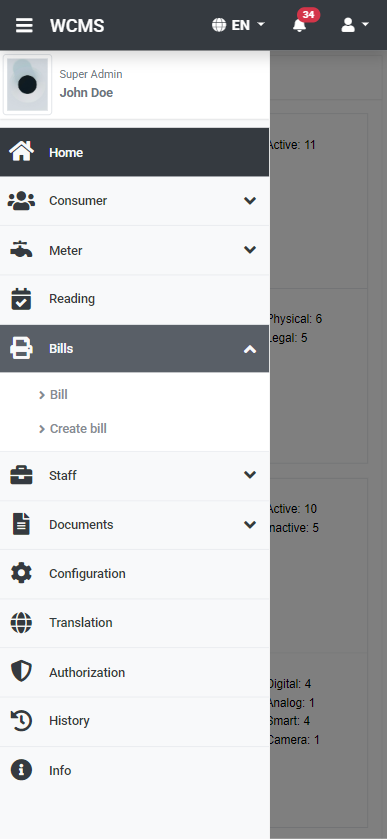Click the 34 notifications badge
The width and height of the screenshot is (387, 839).
tap(309, 14)
